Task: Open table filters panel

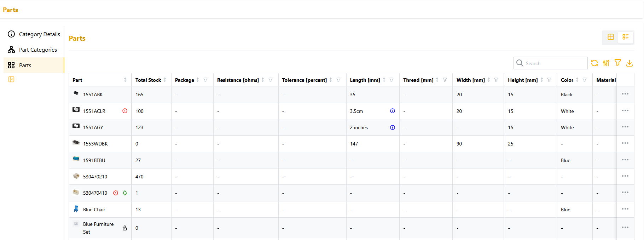Action: 618,63
